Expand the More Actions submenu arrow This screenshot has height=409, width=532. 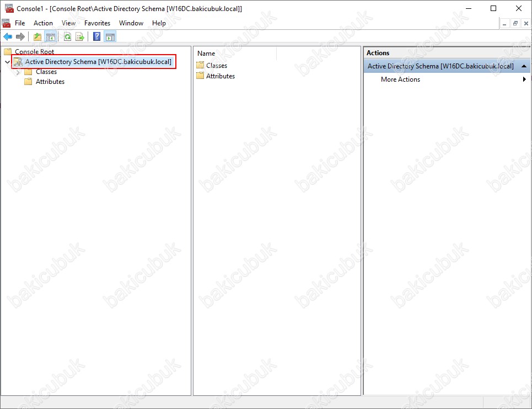tap(524, 79)
